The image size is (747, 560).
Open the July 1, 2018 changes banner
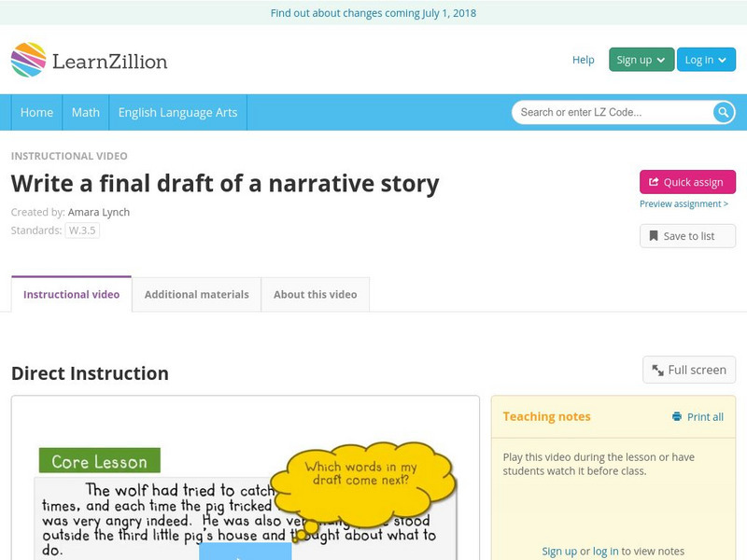[x=373, y=13]
